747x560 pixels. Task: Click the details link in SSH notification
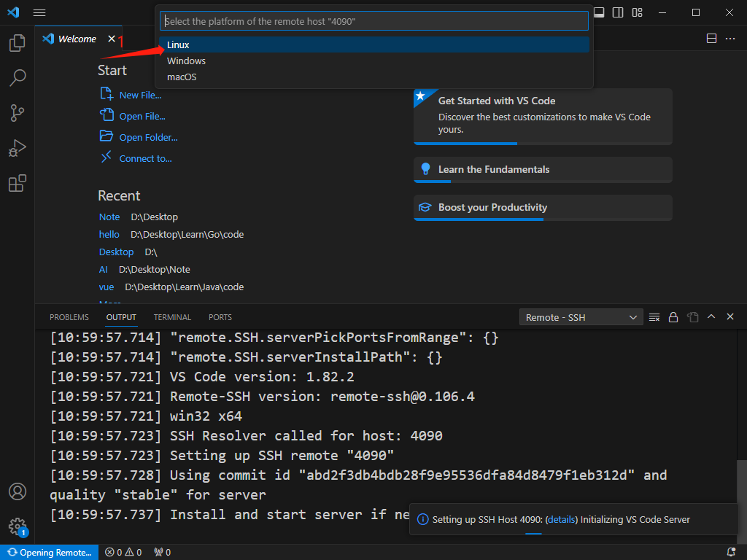561,519
